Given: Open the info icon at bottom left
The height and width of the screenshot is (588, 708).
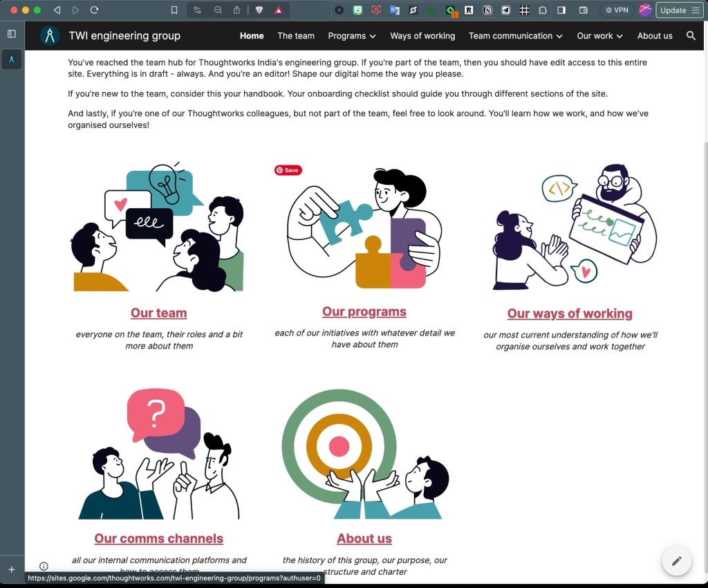Looking at the screenshot, I should pos(44,566).
